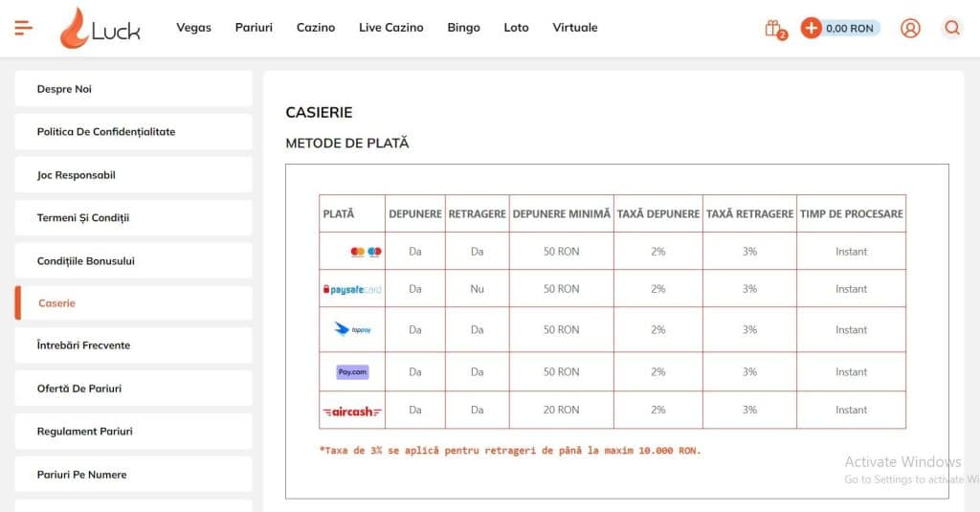The width and height of the screenshot is (980, 512).
Task: Click the TIMP DE PROCESARE header
Action: click(851, 213)
